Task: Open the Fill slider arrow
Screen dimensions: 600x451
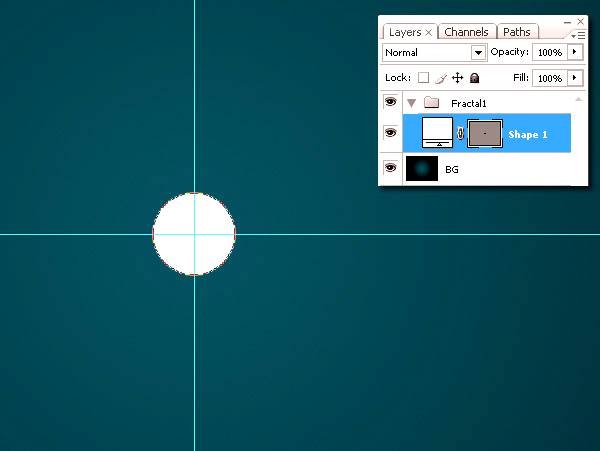Action: click(576, 77)
